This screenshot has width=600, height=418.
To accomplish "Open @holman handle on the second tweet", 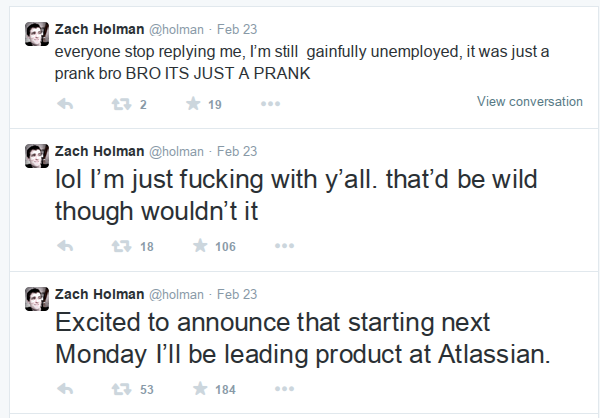I will click(x=176, y=152).
